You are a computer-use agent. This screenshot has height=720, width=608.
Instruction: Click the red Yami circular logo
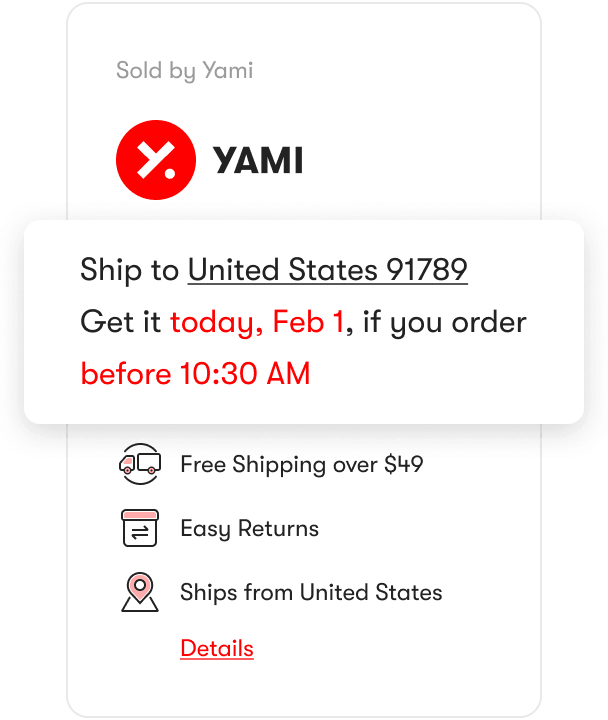[x=156, y=160]
